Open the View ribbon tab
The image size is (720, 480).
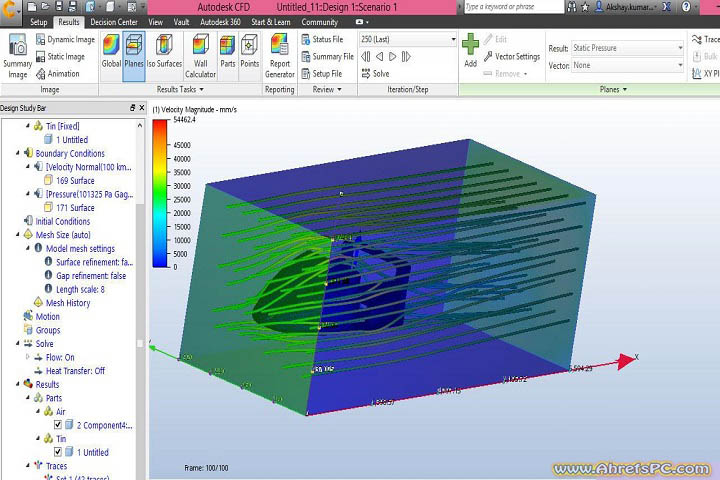pos(155,22)
